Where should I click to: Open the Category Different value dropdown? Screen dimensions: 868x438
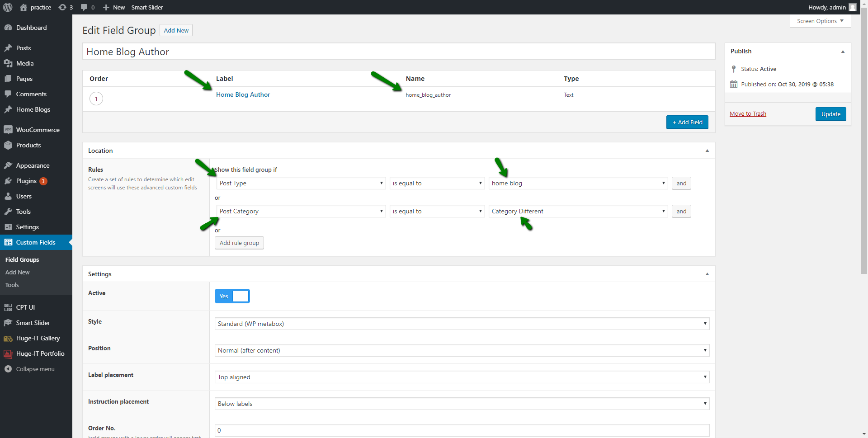[578, 211]
